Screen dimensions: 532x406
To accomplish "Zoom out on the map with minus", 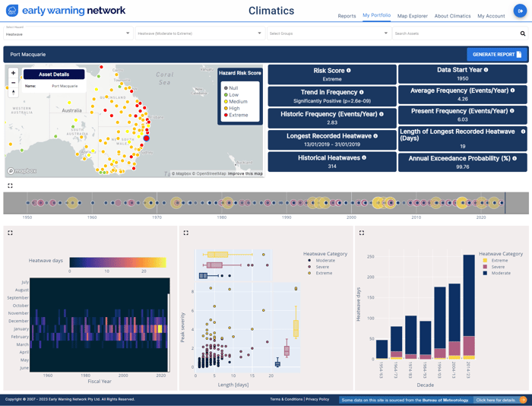I will tap(13, 82).
